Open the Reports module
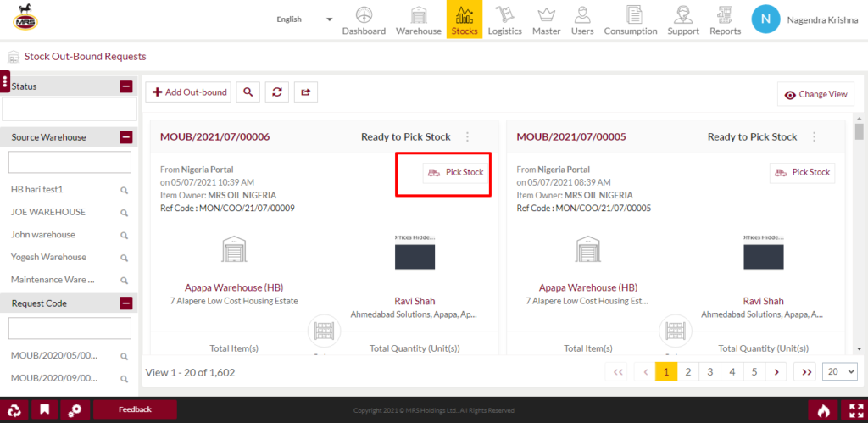 (x=726, y=20)
